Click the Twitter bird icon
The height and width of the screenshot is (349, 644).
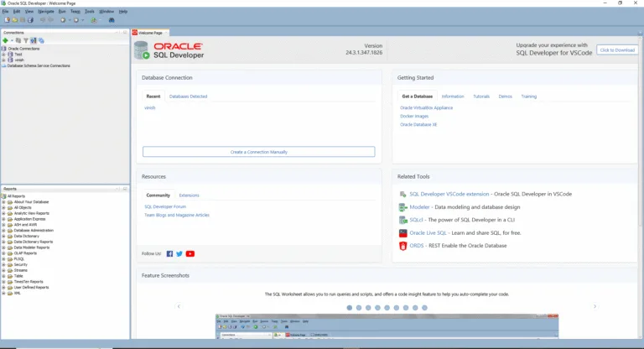coord(179,253)
